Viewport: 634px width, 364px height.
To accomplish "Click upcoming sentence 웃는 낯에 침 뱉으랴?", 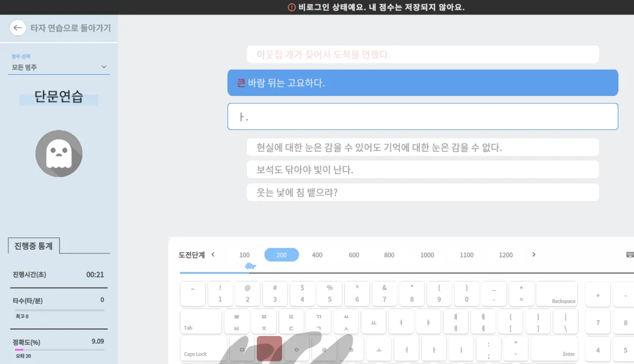I will (423, 192).
